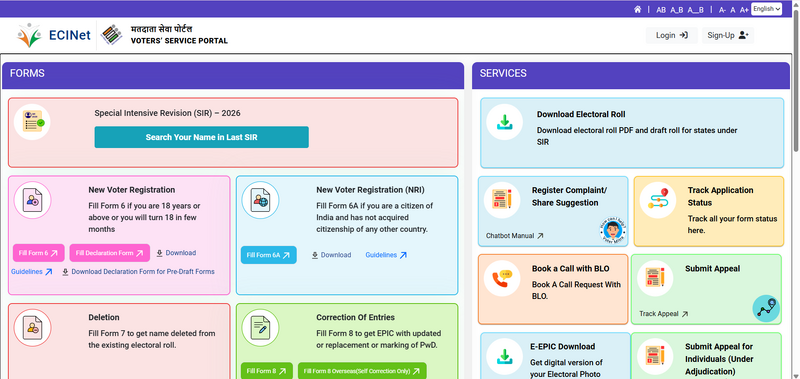
Task: Select the AB normal letter spacing option
Action: coord(661,10)
